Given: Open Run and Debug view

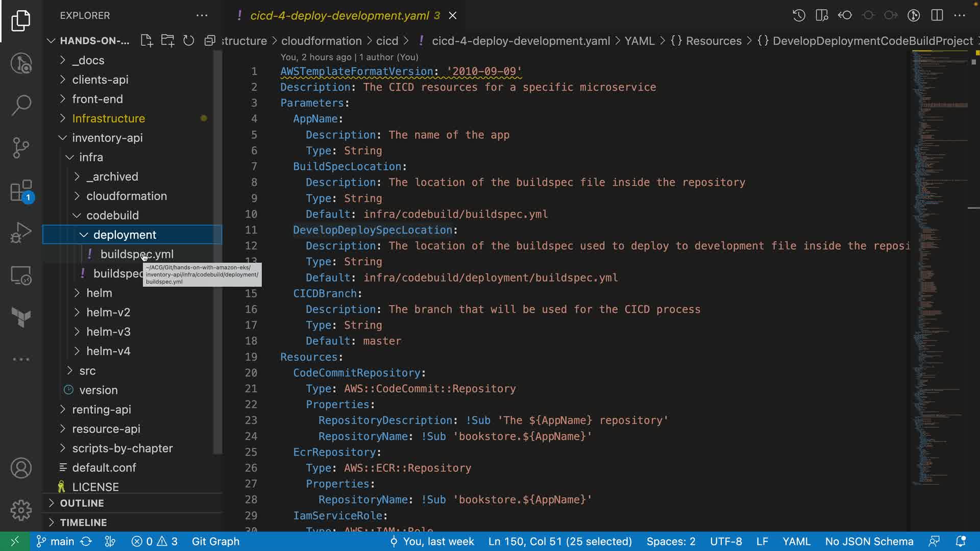Looking at the screenshot, I should pos(21,233).
